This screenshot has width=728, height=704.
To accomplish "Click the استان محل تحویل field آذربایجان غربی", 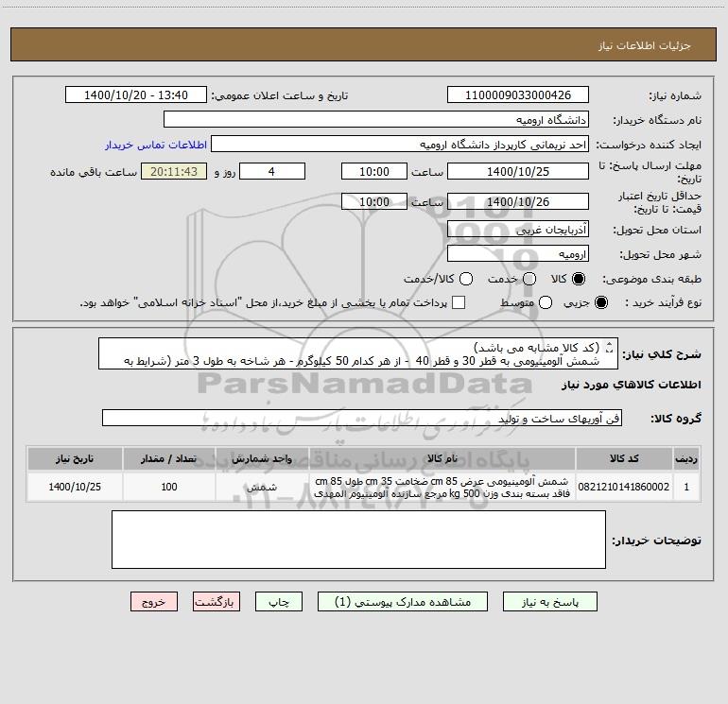I will point(518,230).
